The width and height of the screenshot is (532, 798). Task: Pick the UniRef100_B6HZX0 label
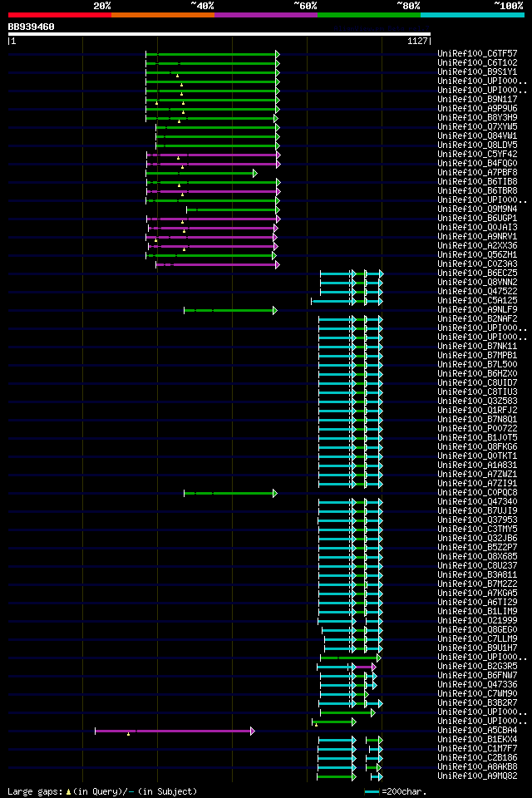[477, 374]
